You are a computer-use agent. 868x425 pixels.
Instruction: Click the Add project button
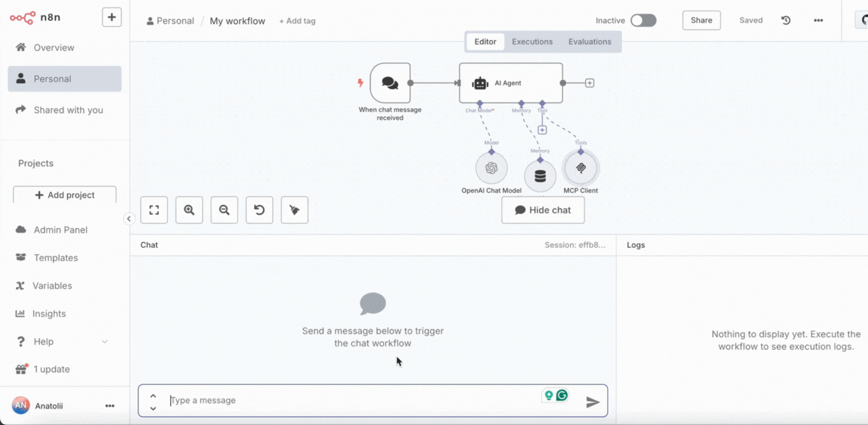pos(65,195)
